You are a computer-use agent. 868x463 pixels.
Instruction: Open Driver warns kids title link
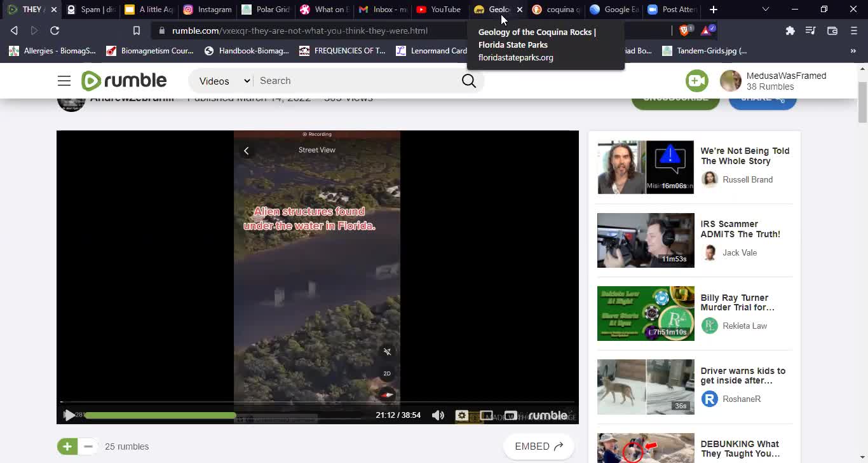pos(743,376)
